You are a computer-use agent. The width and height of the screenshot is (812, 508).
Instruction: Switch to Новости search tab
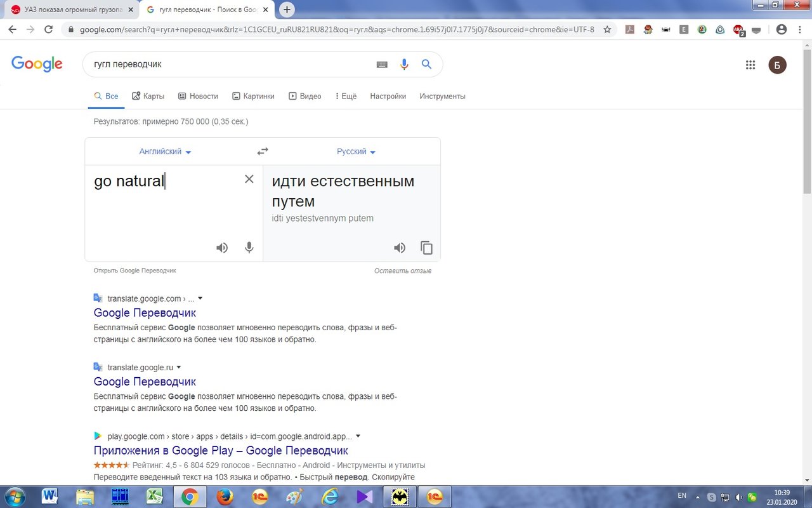[198, 97]
